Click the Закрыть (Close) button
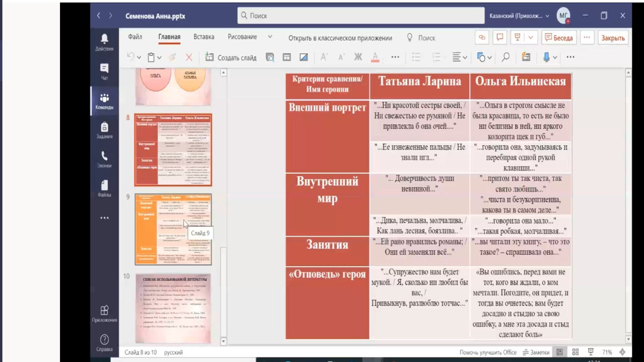This screenshot has height=362, width=644. pos(612,38)
